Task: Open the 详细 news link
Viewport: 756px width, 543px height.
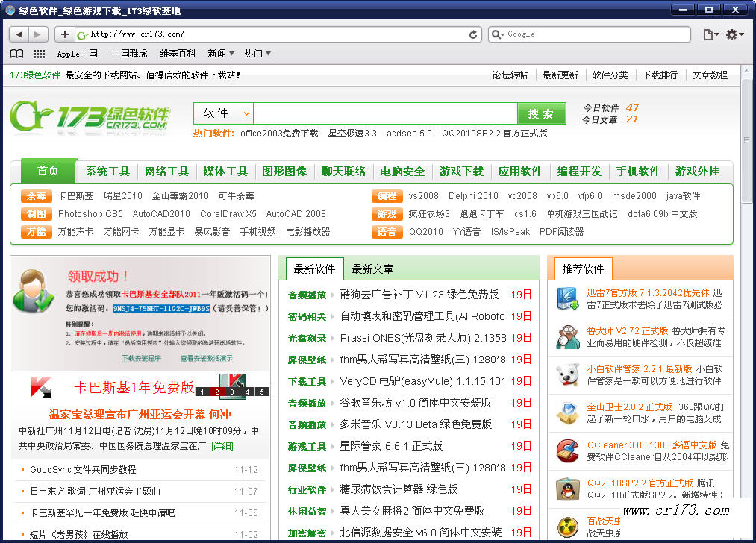Action: (222, 446)
